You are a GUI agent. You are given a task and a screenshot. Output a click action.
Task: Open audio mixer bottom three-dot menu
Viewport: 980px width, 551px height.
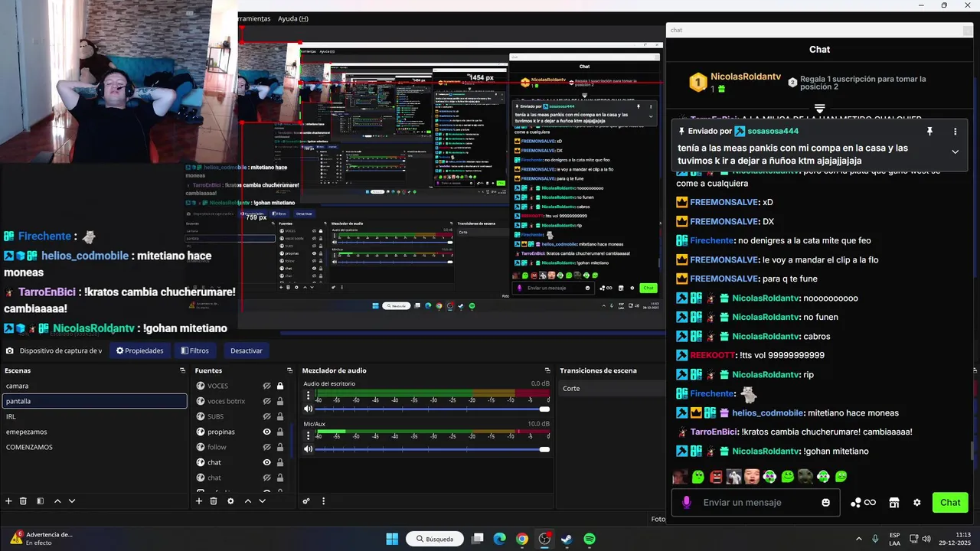tap(323, 500)
